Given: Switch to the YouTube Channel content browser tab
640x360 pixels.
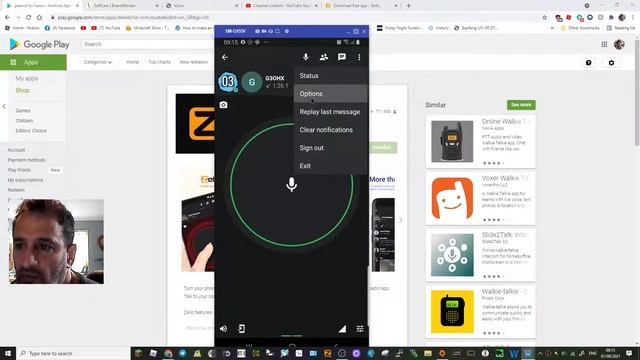Looking at the screenshot, I should 281,6.
